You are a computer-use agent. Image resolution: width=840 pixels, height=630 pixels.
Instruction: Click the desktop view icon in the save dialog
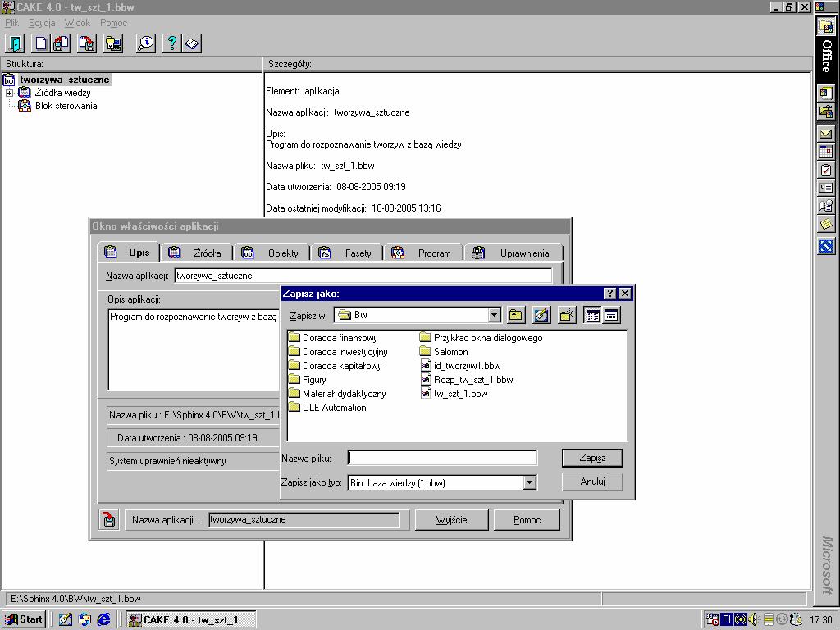[541, 315]
